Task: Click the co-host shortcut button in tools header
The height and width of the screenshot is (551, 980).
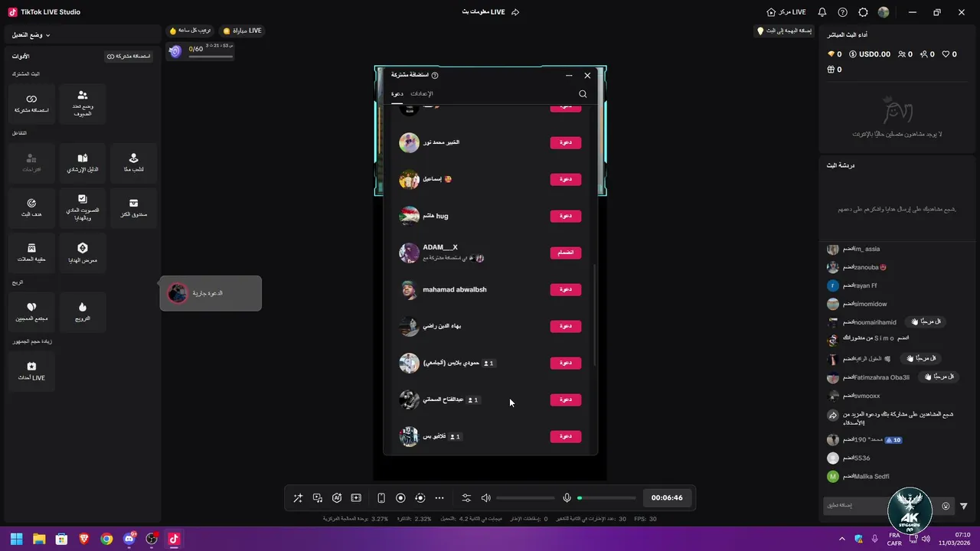Action: 129,56
